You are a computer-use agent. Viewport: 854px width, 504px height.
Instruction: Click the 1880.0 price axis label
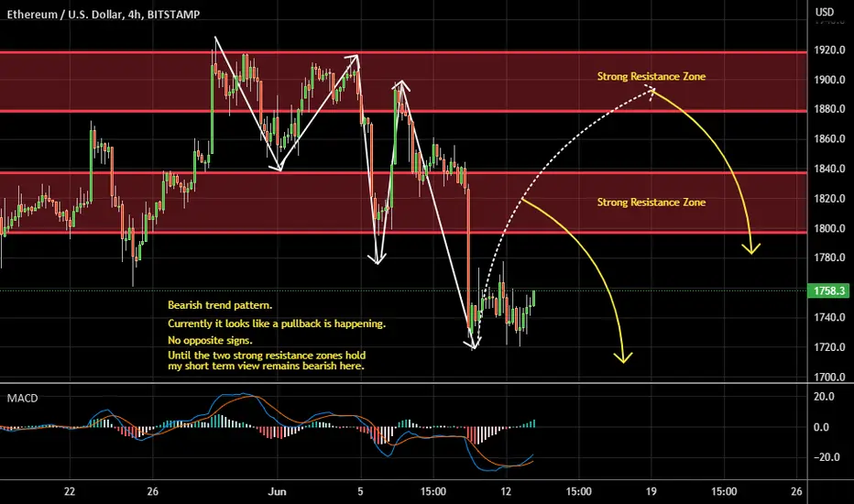pos(829,109)
